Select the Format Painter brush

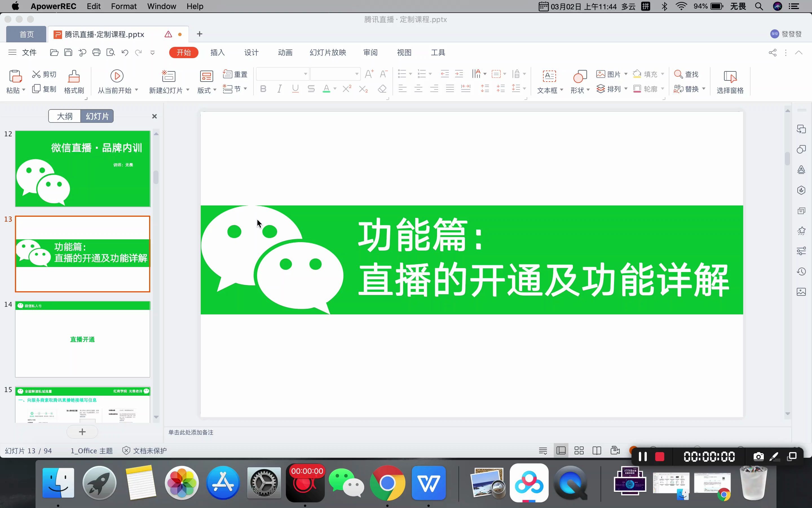click(x=74, y=76)
